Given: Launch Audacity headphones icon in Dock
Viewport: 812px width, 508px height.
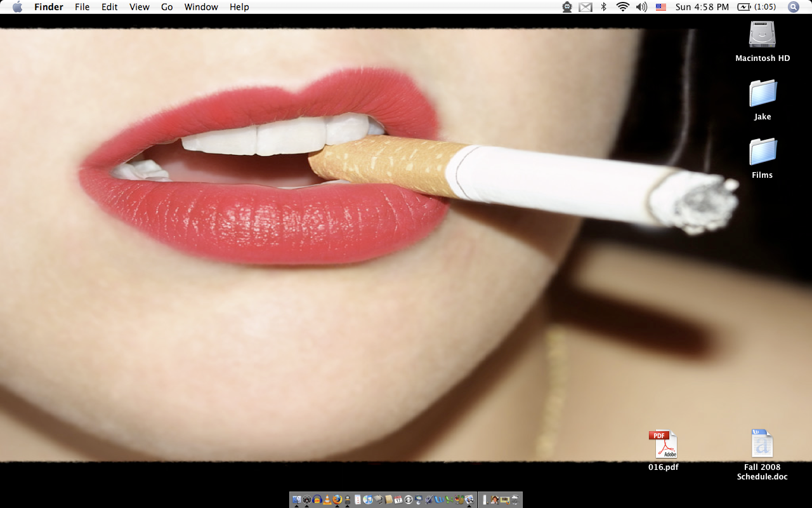Looking at the screenshot, I should (317, 500).
